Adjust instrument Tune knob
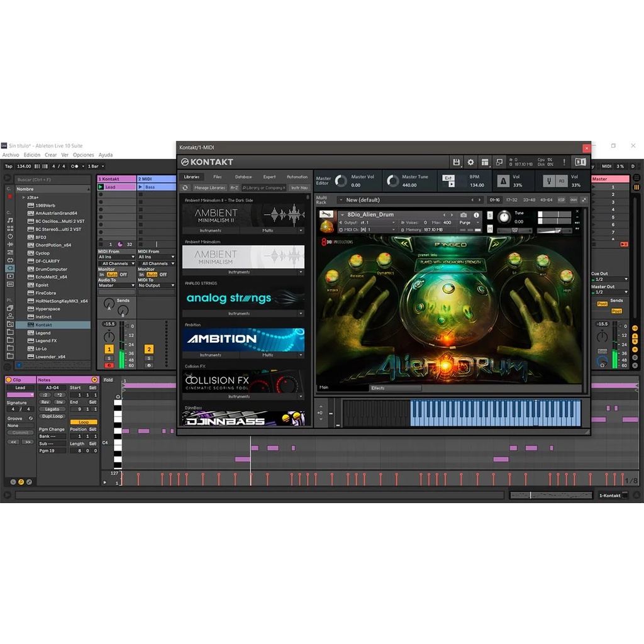Viewport: 644px width, 644px height. (504, 216)
